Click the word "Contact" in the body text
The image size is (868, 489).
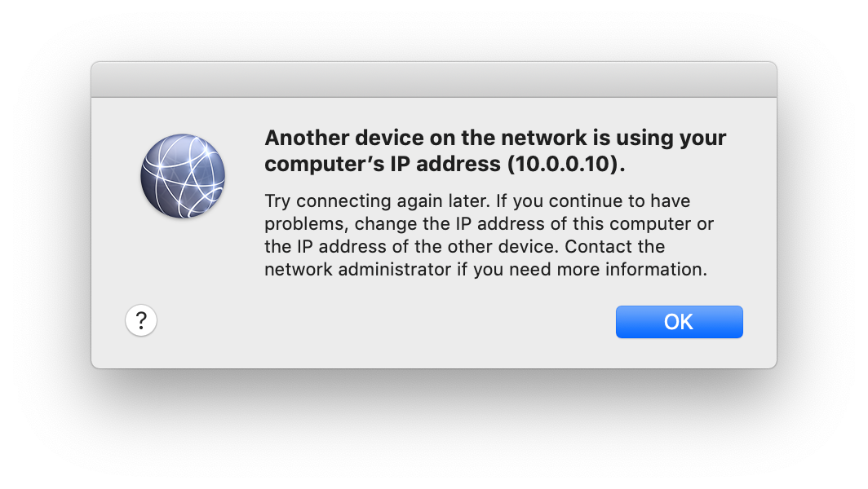pos(602,246)
